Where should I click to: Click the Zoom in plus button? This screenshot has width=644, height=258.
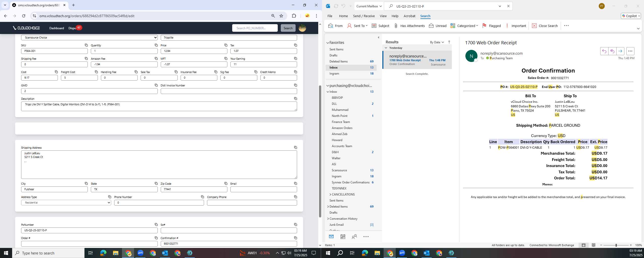point(631,245)
